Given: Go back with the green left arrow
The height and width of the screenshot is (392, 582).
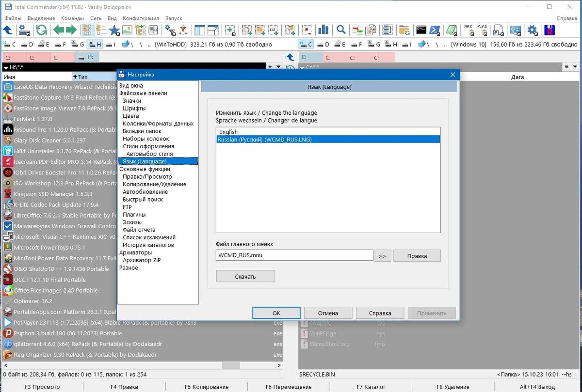Looking at the screenshot, I should (59, 30).
